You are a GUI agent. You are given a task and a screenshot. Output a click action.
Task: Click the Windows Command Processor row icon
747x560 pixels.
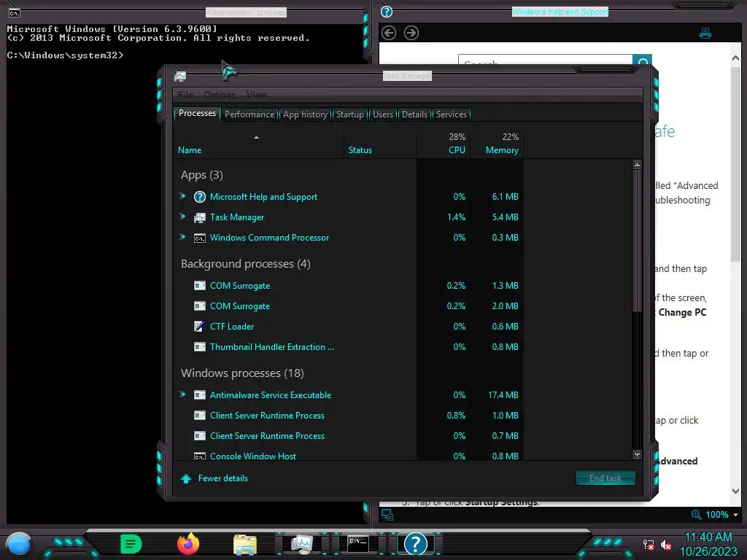(x=200, y=238)
